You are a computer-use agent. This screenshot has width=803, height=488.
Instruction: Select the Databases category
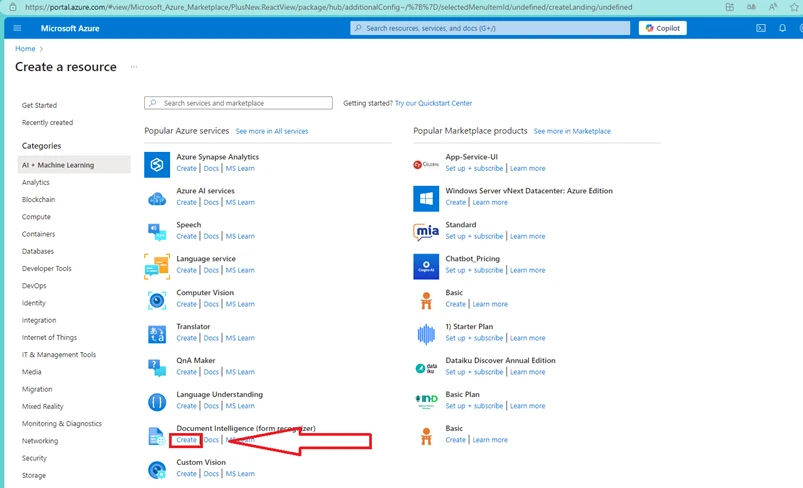(x=37, y=251)
